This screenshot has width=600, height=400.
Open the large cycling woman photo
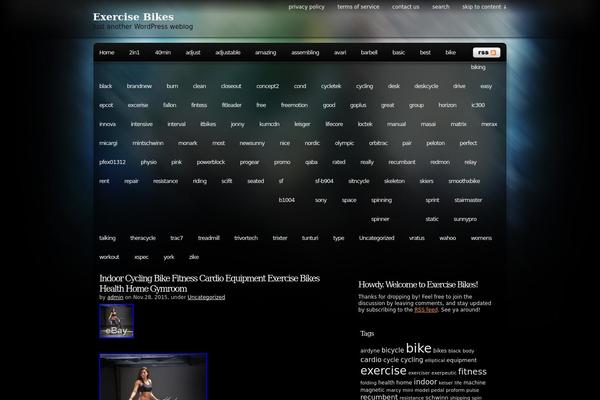click(x=153, y=377)
